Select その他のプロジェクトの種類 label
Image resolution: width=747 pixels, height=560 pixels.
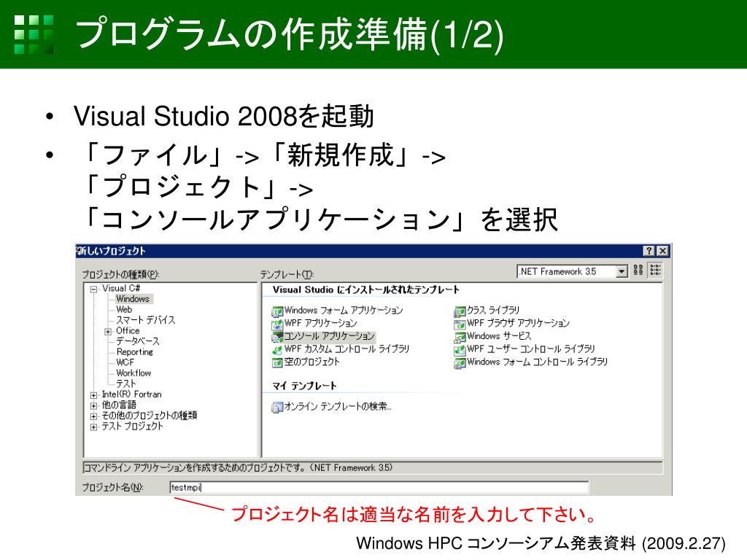(x=149, y=416)
